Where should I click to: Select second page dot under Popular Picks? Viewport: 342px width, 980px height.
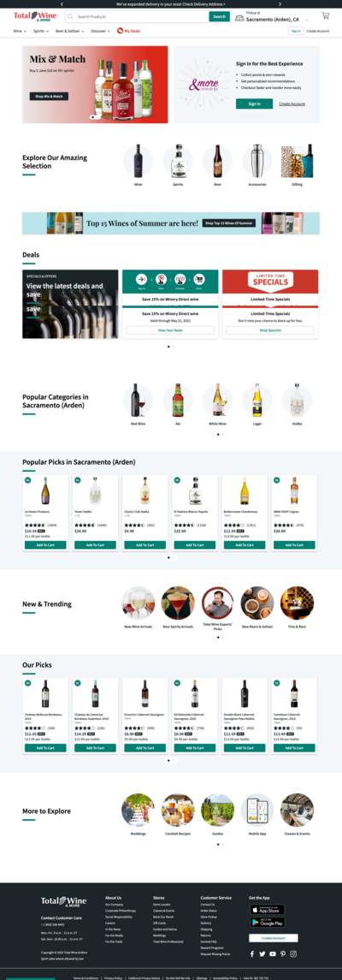pos(174,557)
